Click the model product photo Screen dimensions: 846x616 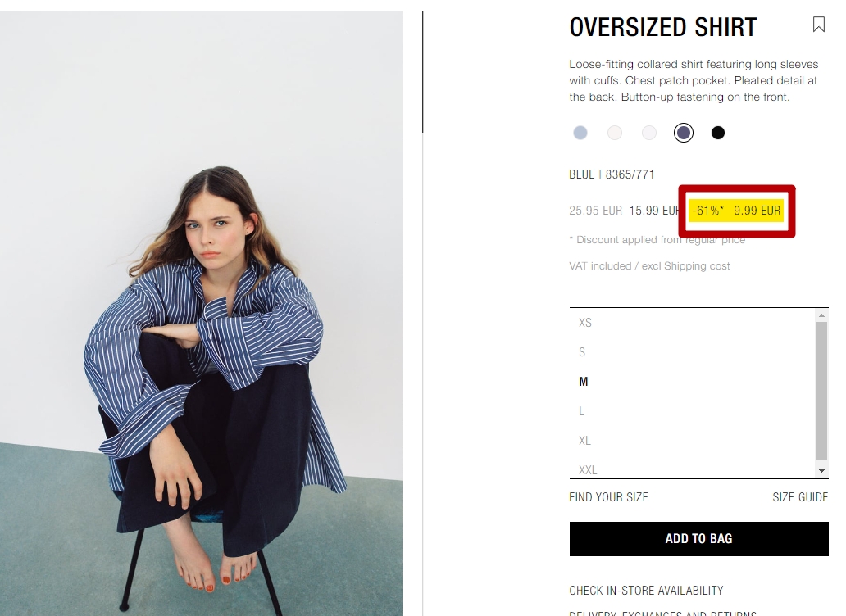point(201,313)
